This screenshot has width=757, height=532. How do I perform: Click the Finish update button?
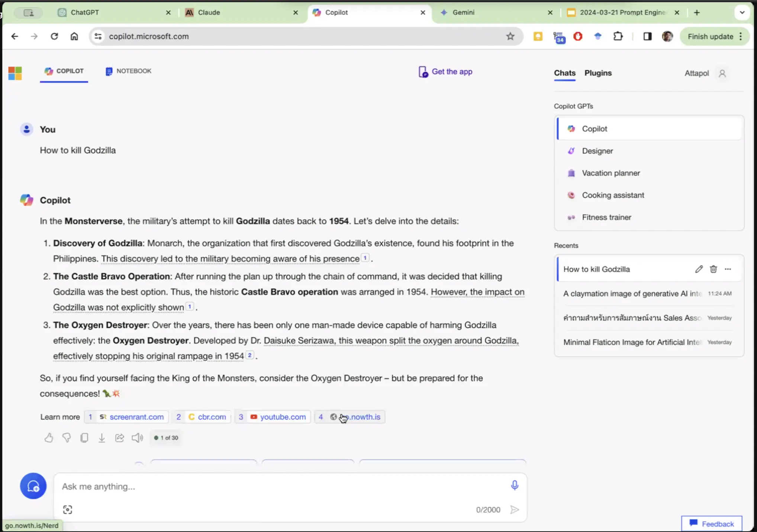tap(710, 36)
